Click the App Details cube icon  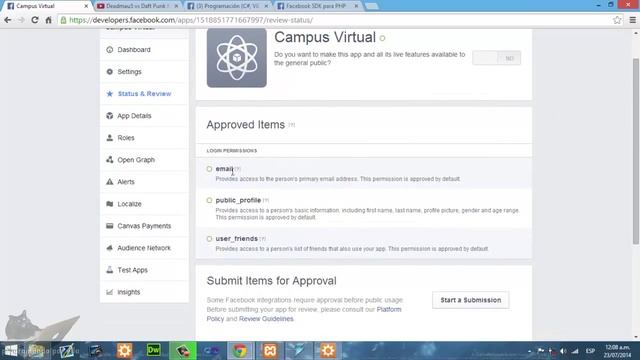pos(109,116)
